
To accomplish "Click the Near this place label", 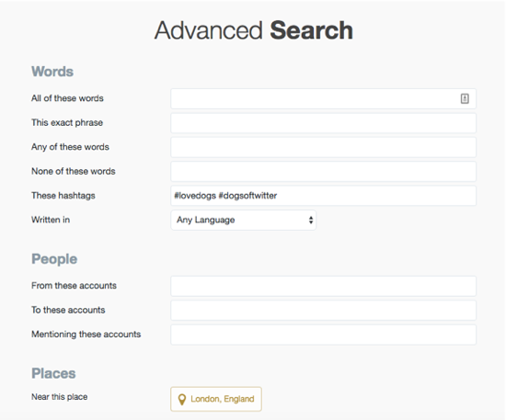I will click(x=60, y=397).
